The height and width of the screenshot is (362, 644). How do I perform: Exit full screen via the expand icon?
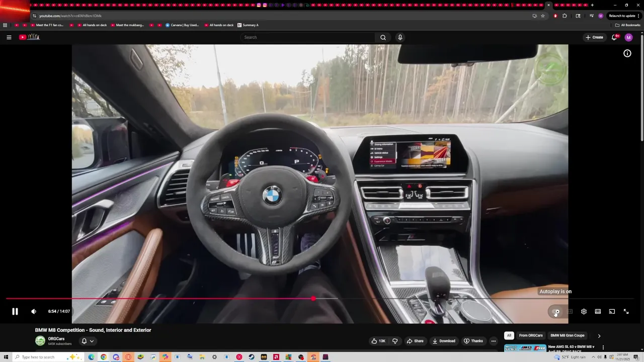(626, 312)
